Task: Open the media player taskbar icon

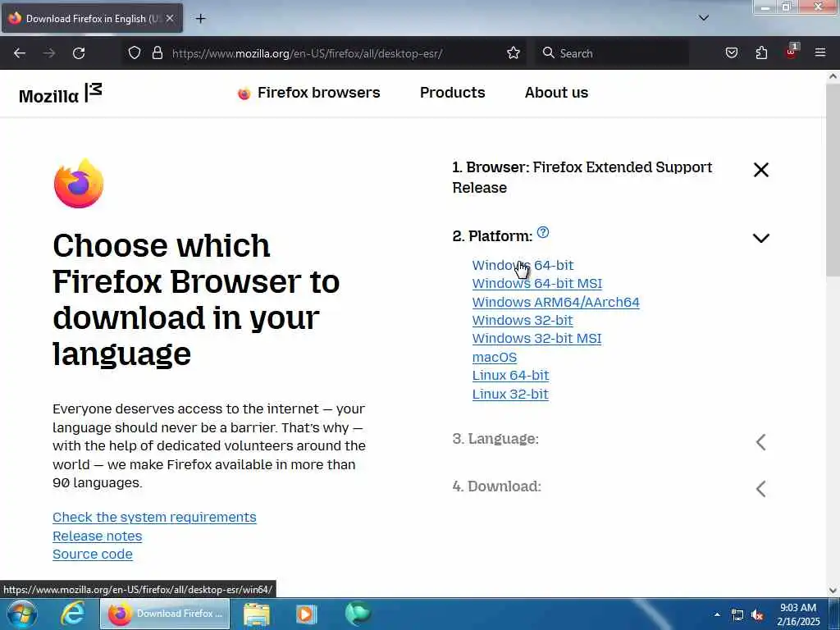Action: pyautogui.click(x=307, y=614)
